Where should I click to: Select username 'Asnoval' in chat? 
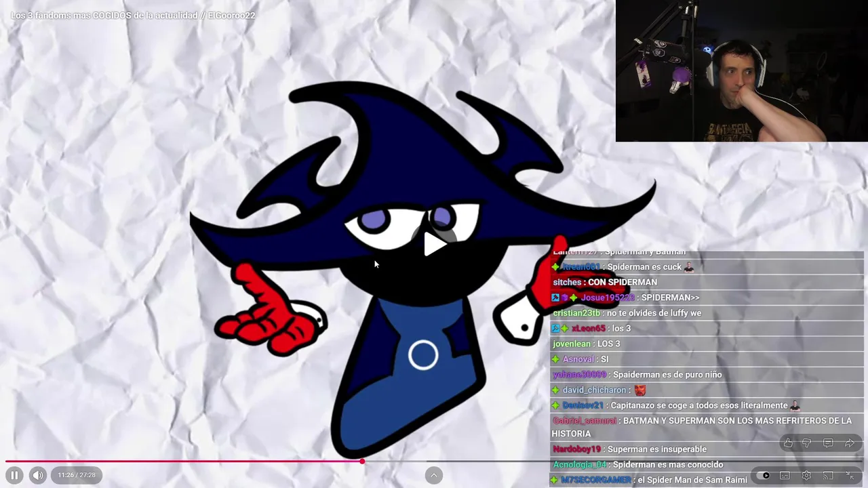578,359
